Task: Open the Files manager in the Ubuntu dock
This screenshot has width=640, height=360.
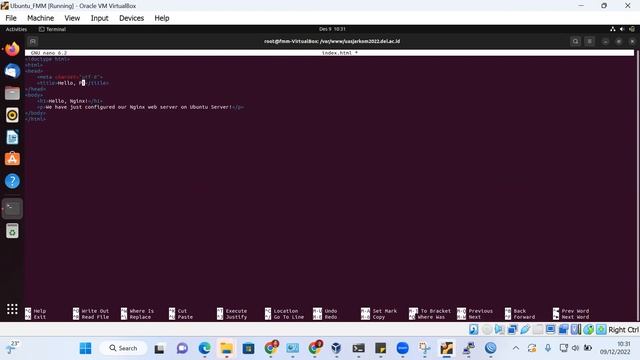Action: pos(12,93)
